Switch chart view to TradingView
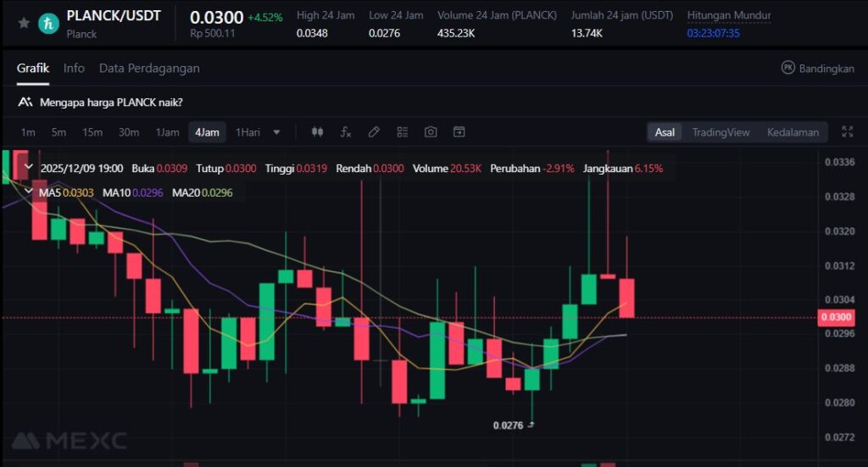This screenshot has height=467, width=868. click(721, 132)
